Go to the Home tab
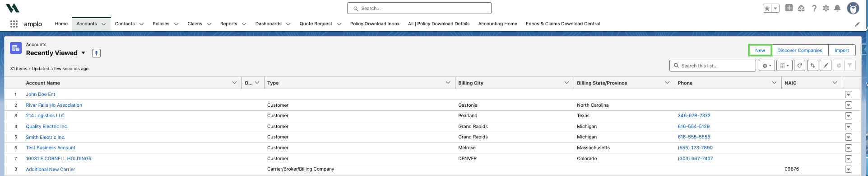 coord(61,24)
